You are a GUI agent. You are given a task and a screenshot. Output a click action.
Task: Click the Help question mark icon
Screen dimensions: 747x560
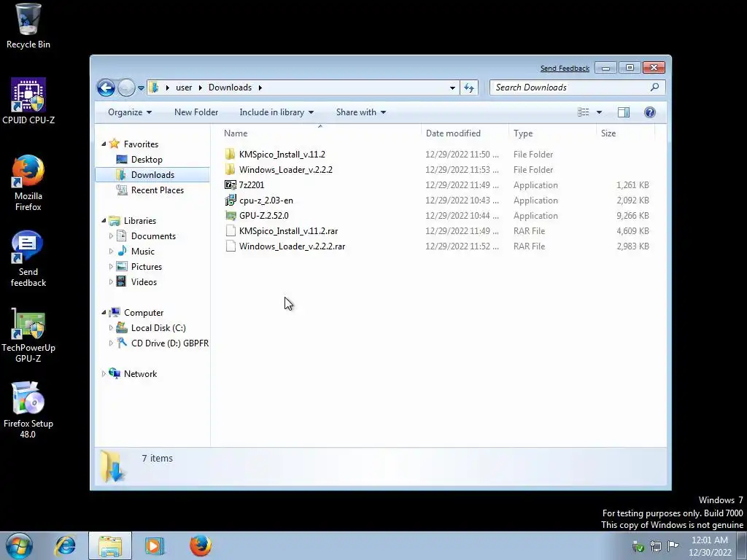(x=649, y=112)
